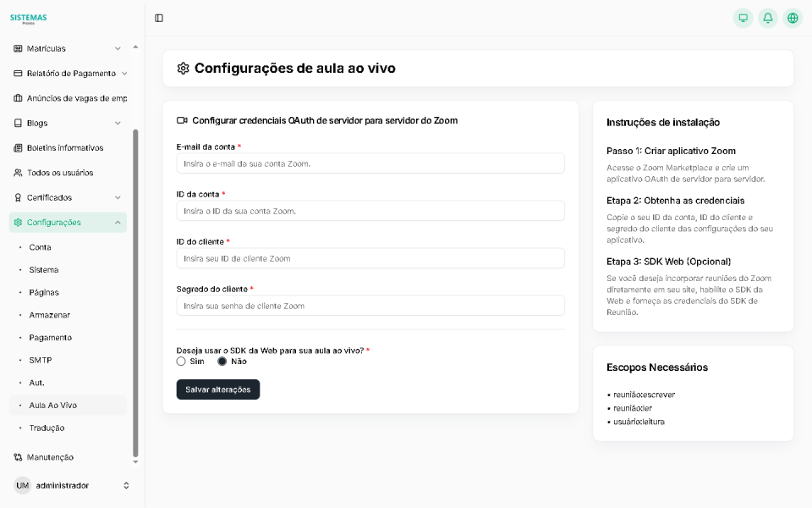Collapse the Configurações section
The width and height of the screenshot is (812, 508).
point(69,222)
